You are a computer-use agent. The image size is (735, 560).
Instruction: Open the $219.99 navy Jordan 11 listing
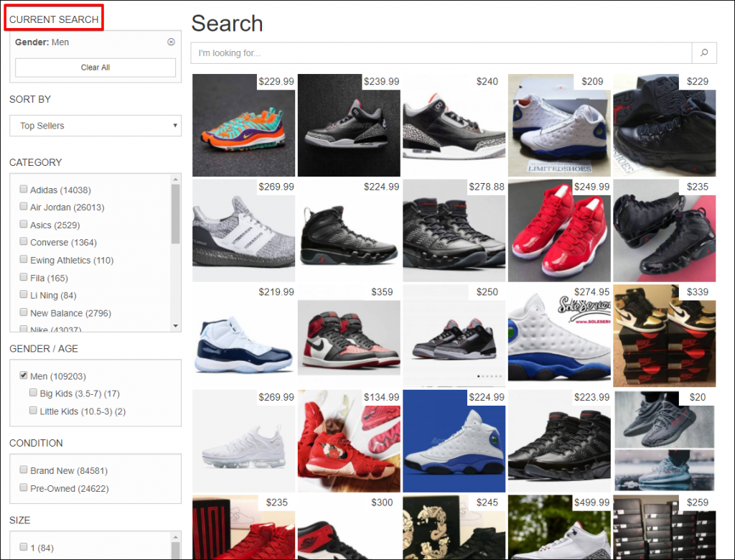tap(244, 336)
